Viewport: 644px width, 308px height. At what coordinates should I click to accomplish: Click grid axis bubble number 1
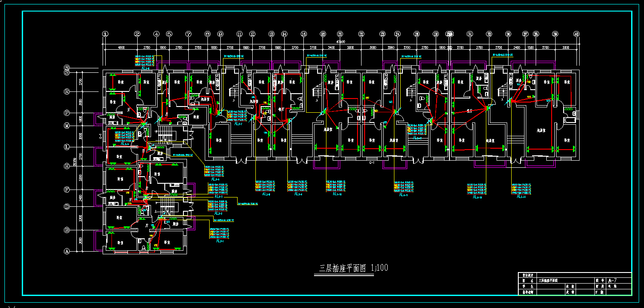click(x=105, y=34)
